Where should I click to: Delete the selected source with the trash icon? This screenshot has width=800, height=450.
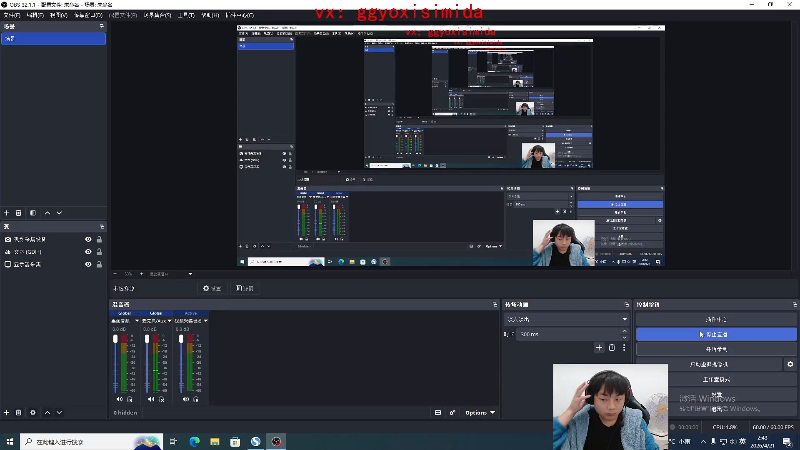pyautogui.click(x=18, y=412)
